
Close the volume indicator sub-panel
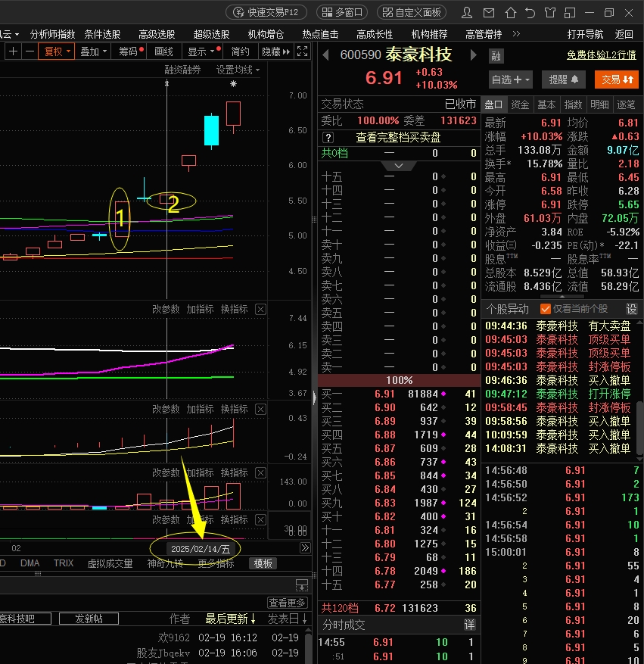(x=260, y=473)
